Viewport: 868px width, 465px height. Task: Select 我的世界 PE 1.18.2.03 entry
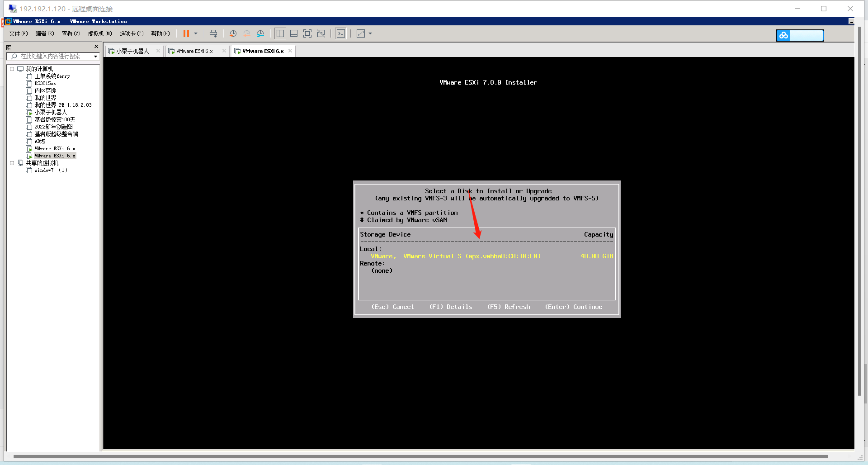63,105
